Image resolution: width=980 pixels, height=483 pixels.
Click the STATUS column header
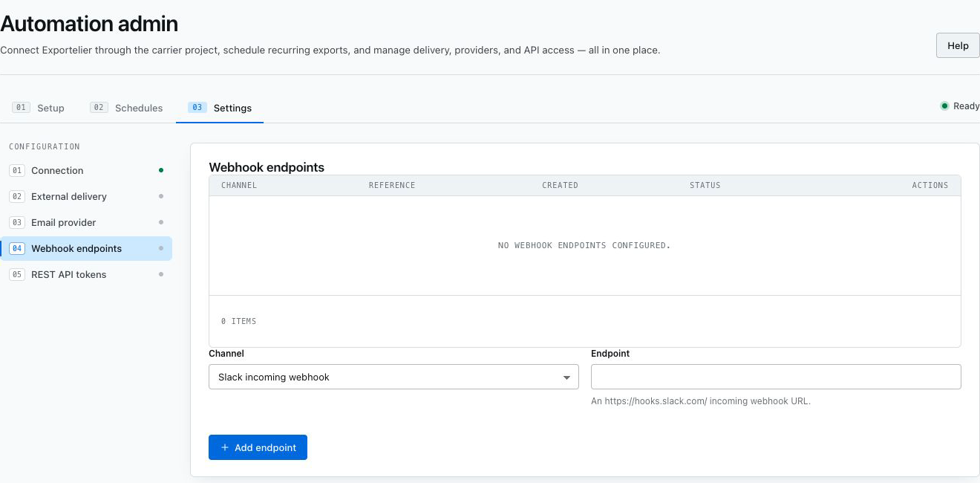pos(705,185)
